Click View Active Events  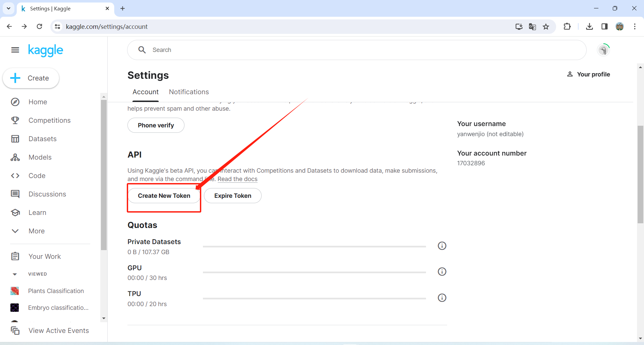58,331
